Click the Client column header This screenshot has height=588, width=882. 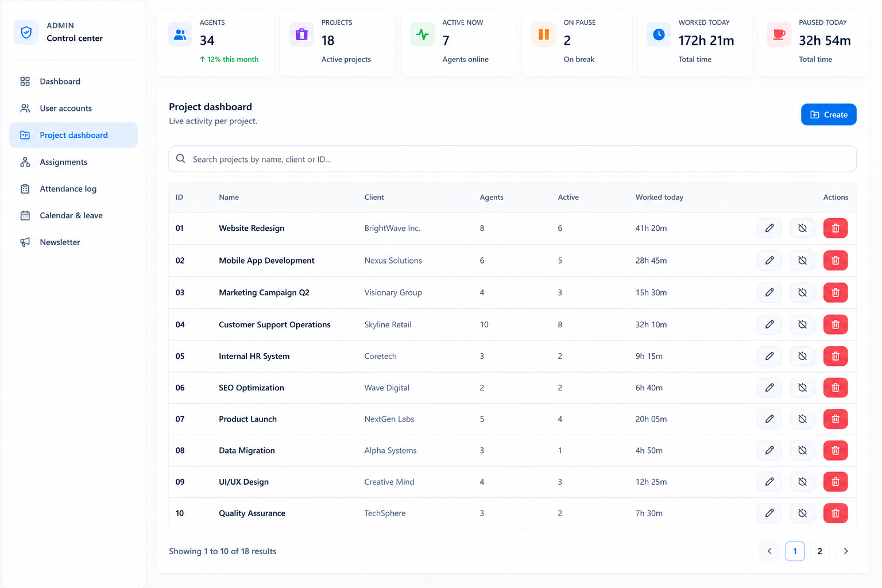coord(374,197)
